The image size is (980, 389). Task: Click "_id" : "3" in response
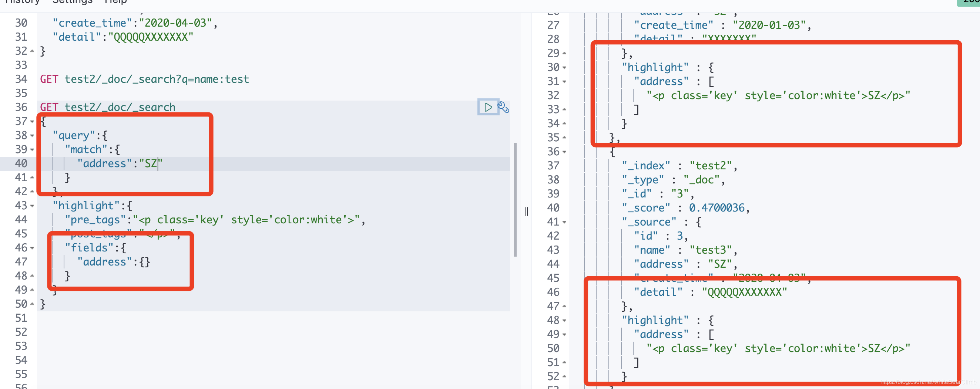(658, 194)
